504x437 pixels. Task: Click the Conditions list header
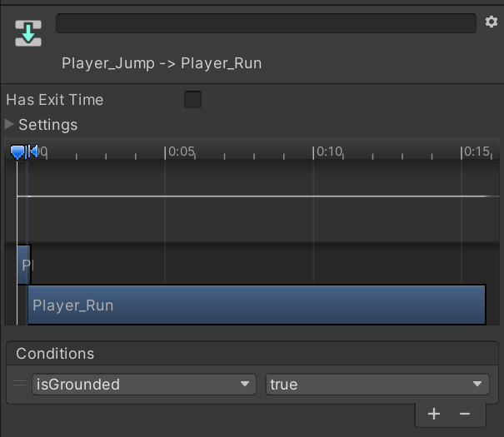(x=55, y=354)
